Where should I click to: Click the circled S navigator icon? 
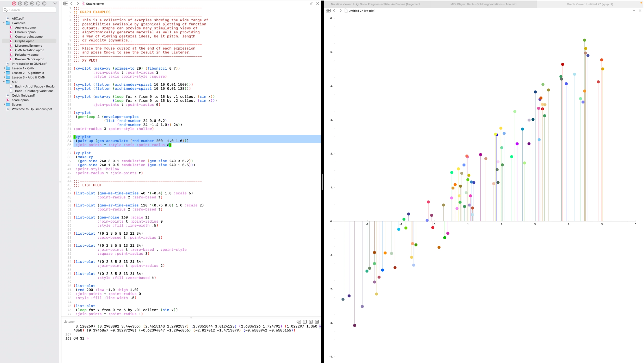(20, 4)
